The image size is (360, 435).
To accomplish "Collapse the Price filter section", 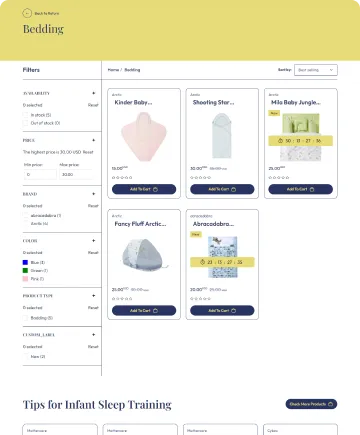I will point(94,140).
